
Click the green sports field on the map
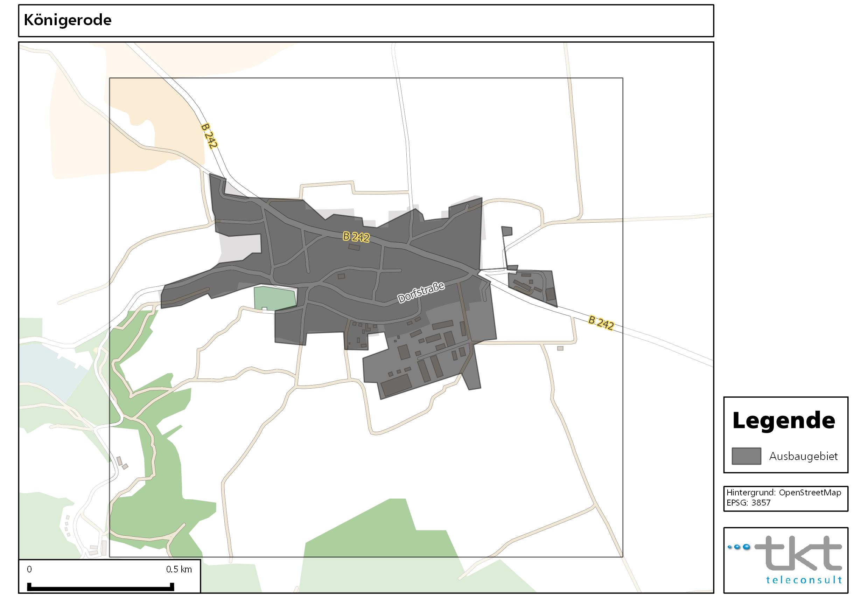pos(275,298)
